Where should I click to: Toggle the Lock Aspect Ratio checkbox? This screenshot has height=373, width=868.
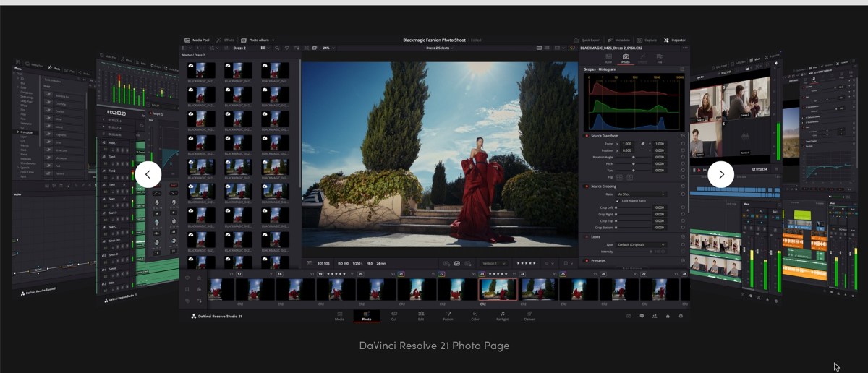click(x=618, y=200)
